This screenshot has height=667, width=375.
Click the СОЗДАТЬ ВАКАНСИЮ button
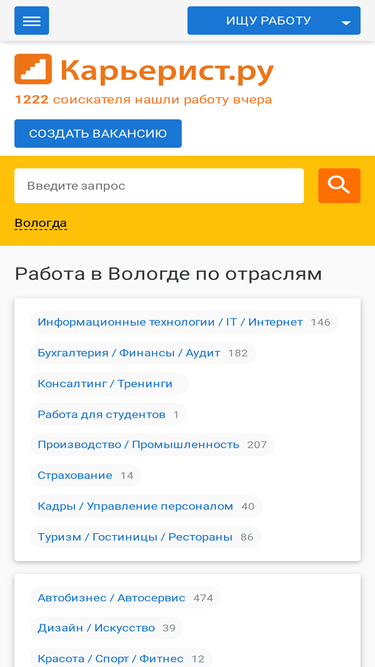98,134
